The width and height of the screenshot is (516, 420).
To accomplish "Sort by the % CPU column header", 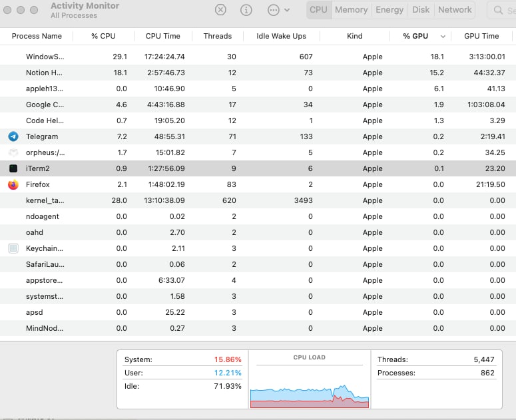I will [x=103, y=36].
